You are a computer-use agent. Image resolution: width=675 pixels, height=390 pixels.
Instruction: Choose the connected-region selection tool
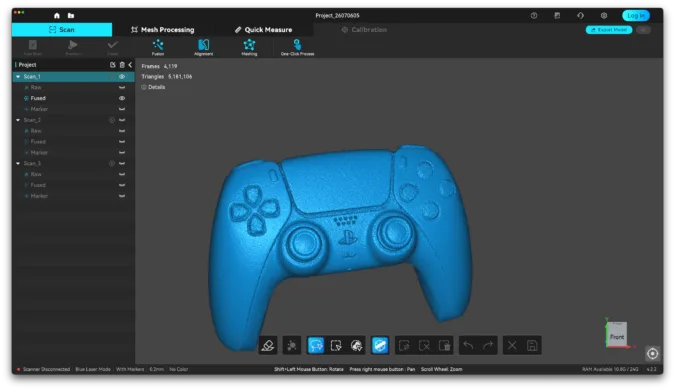point(356,345)
